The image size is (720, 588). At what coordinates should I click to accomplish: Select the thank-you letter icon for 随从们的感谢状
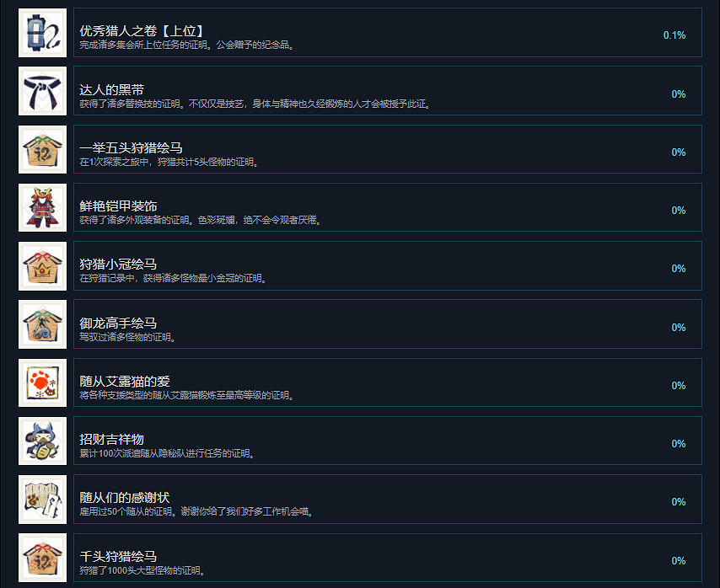tap(42, 500)
